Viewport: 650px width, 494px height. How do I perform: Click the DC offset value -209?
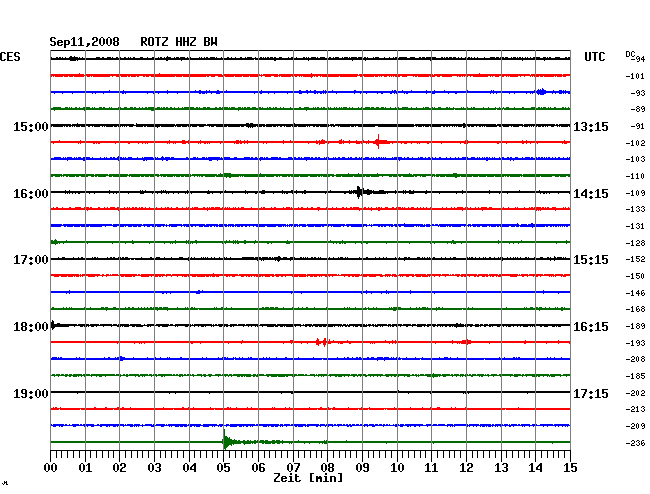(x=635, y=426)
